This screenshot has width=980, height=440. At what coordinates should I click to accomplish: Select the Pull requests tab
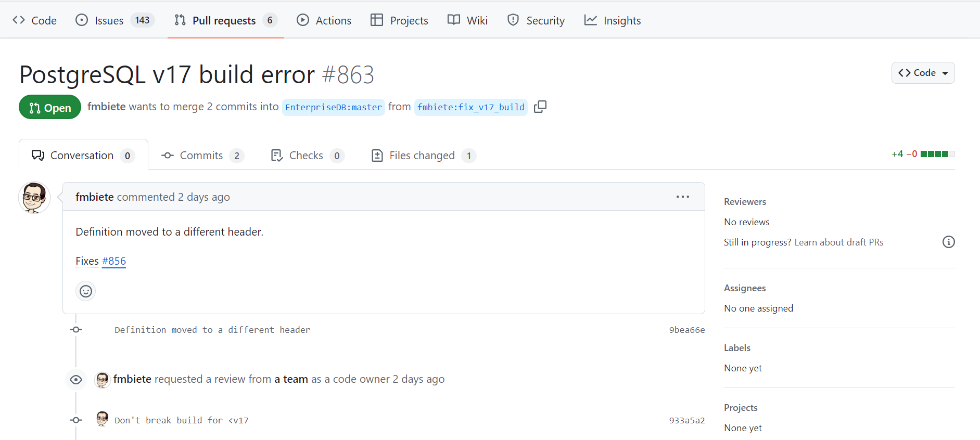(x=225, y=20)
